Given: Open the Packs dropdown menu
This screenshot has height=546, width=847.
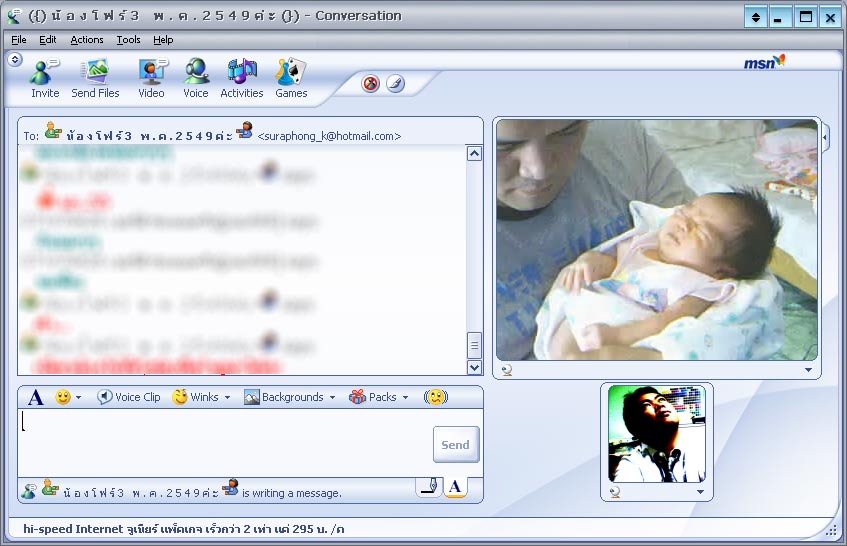Looking at the screenshot, I should click(x=379, y=397).
